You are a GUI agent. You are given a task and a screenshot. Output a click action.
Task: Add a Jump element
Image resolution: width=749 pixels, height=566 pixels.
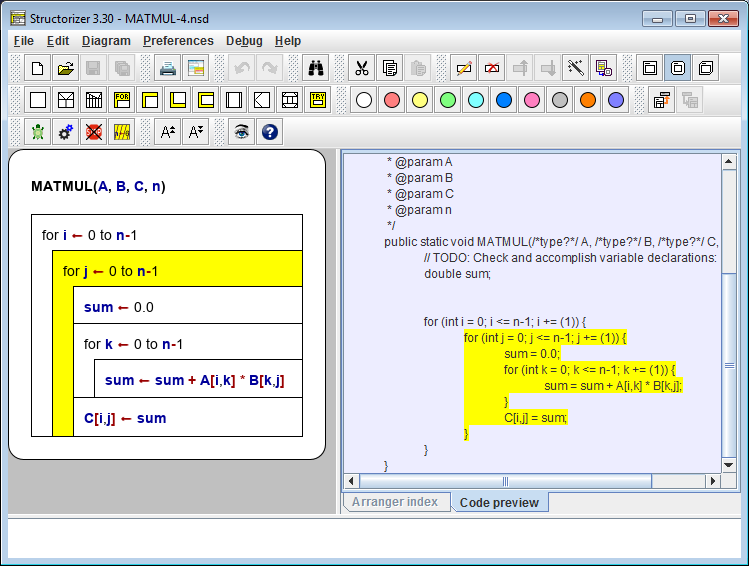pyautogui.click(x=262, y=100)
